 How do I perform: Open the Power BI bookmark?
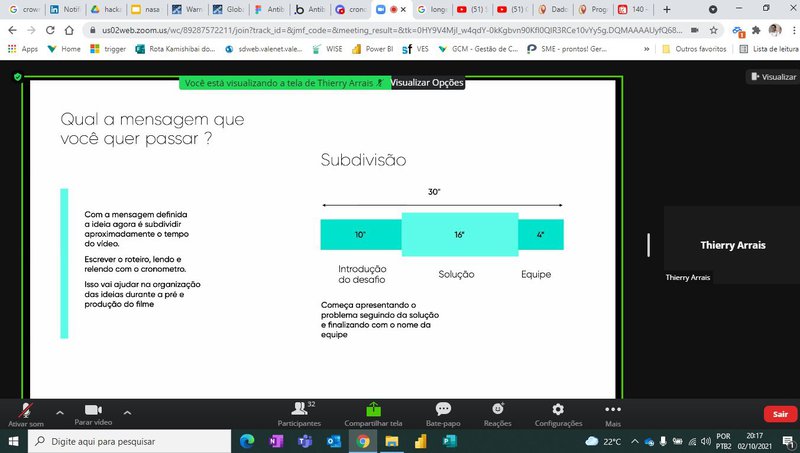pos(373,49)
